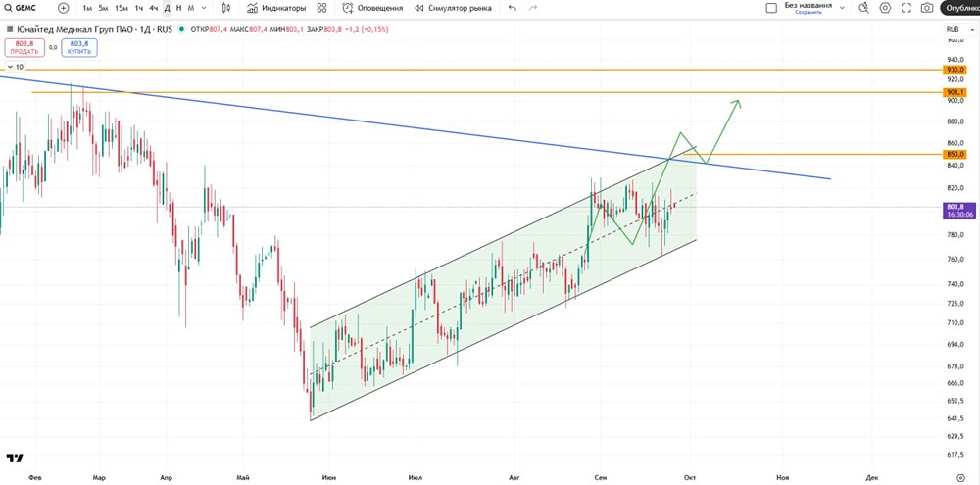Select the layout square icon
980x485 pixels.
pos(771,8)
